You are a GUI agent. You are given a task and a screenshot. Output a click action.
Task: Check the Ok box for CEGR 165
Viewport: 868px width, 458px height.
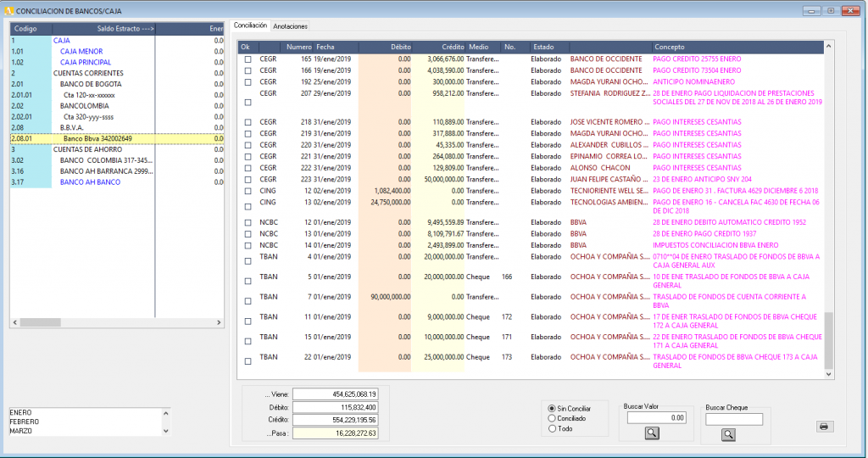(x=248, y=59)
